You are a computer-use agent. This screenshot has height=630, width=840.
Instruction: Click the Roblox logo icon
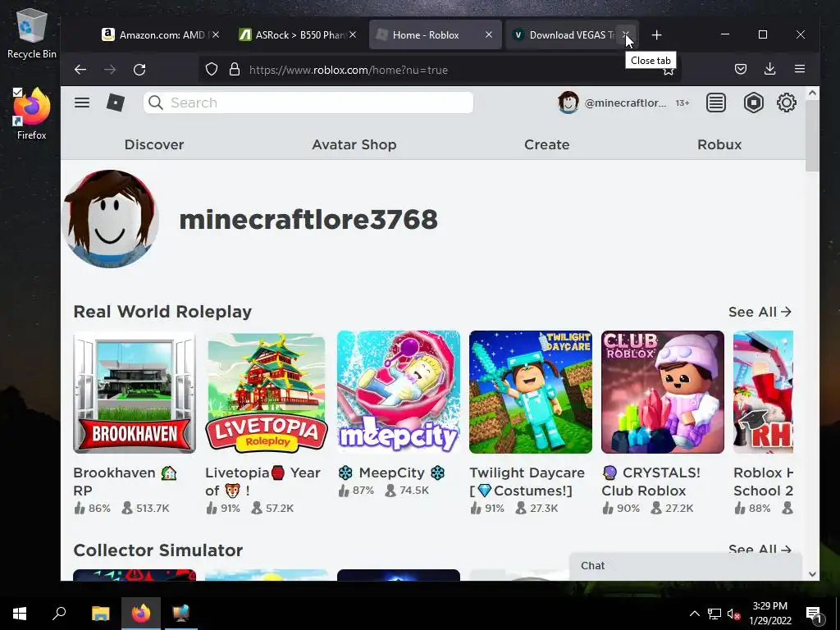coord(115,103)
